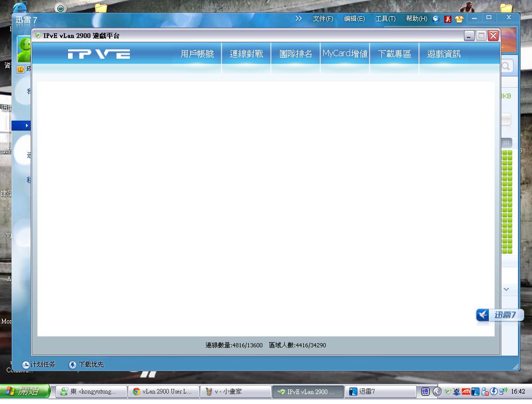Click the IPVE logo in the header
Viewport: 532px width, 404px height.
click(x=99, y=54)
